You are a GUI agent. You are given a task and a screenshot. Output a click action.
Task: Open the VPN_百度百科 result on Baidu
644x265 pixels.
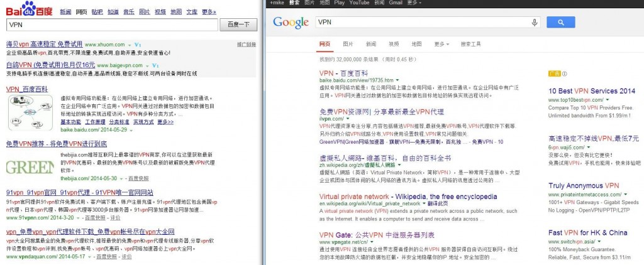coord(27,89)
